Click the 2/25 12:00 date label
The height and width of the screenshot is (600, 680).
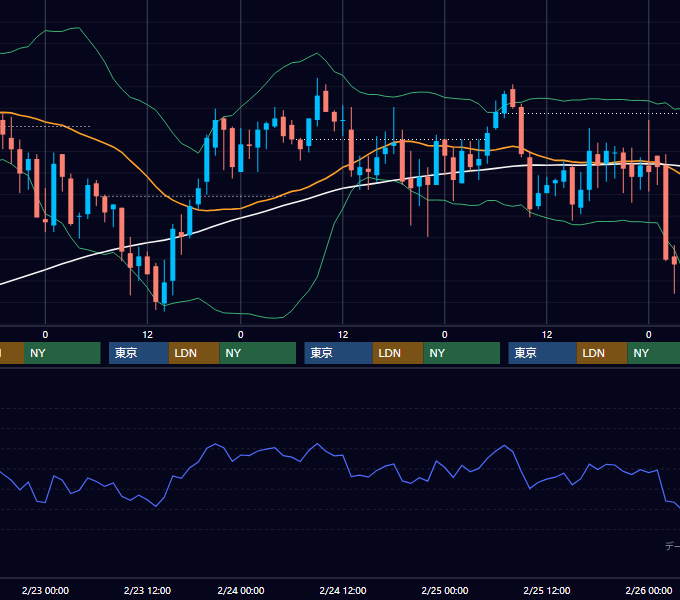pos(546,590)
